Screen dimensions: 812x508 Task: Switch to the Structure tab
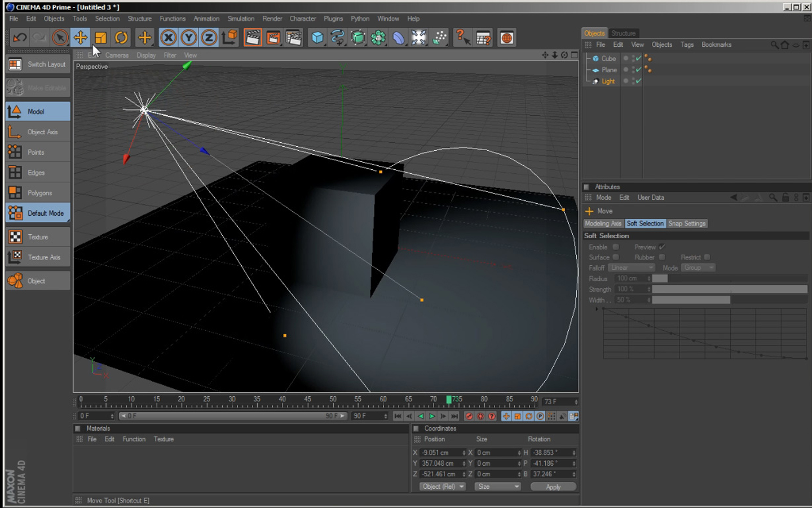tap(624, 33)
